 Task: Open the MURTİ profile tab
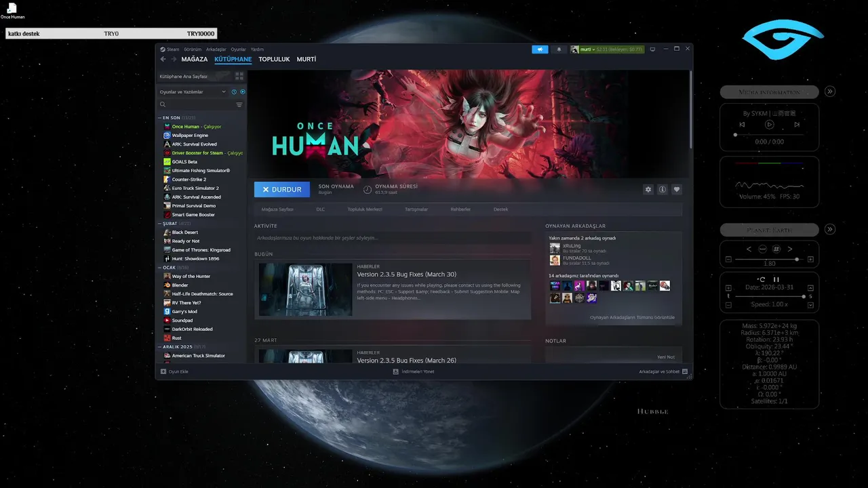pos(307,60)
